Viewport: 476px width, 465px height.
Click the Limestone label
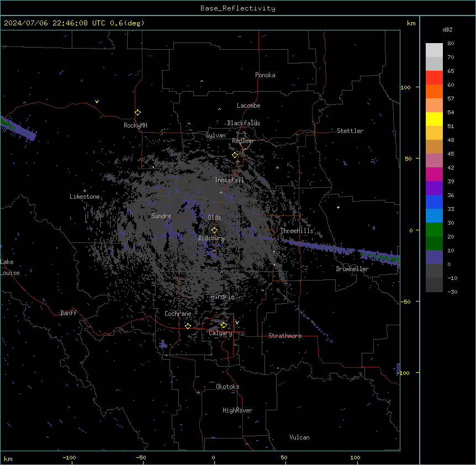pos(84,197)
